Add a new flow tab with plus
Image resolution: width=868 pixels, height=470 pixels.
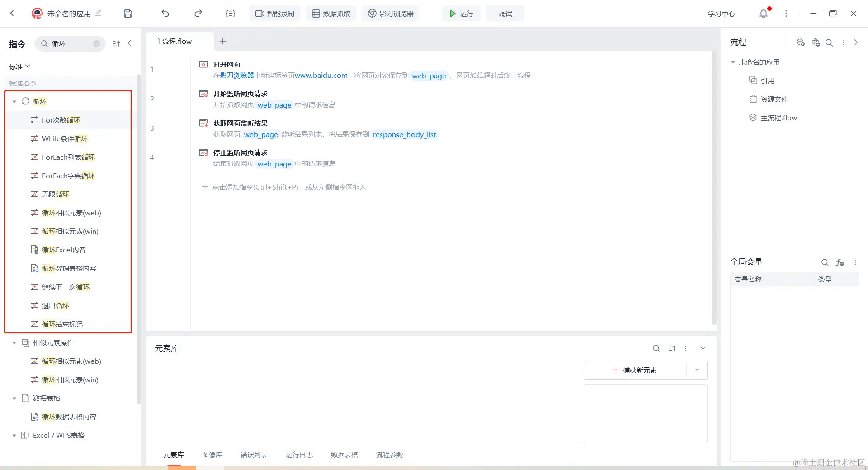(223, 41)
